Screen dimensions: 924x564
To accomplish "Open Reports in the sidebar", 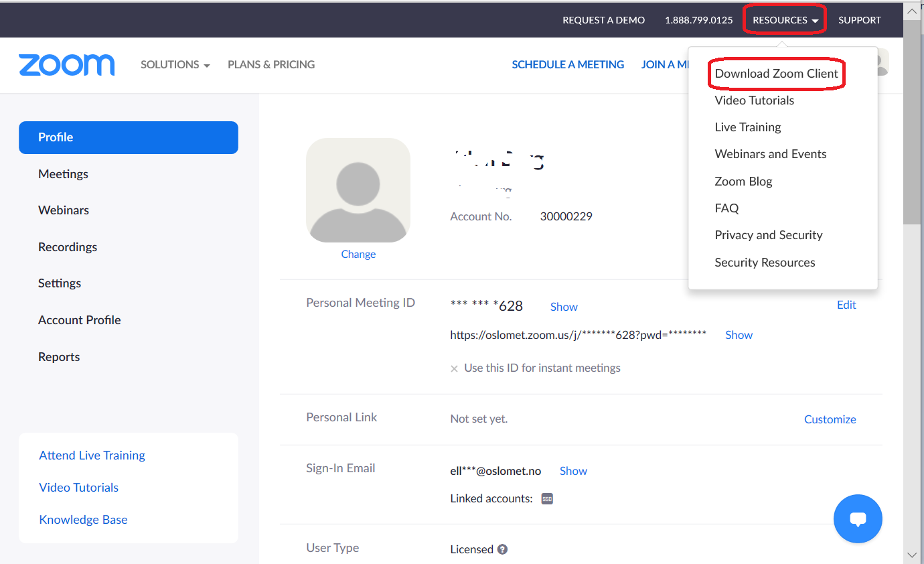I will pos(59,357).
